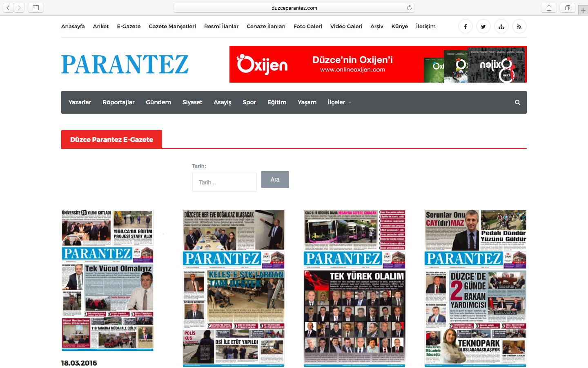The width and height of the screenshot is (588, 368).
Task: Open the Facebook social icon
Action: click(465, 27)
